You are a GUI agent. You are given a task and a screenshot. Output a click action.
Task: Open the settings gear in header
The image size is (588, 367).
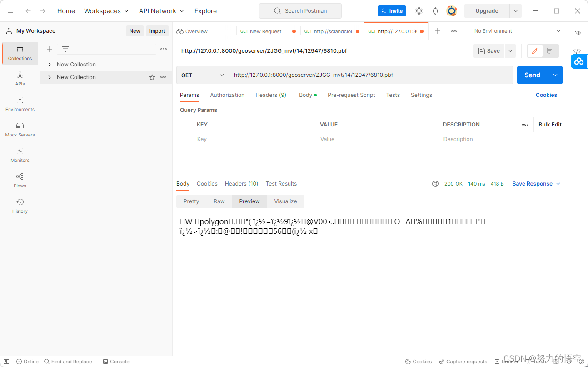point(419,11)
